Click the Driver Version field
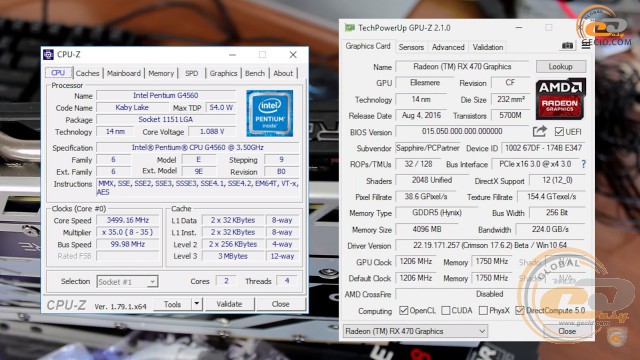Screen dimensions: 640x360 490,245
